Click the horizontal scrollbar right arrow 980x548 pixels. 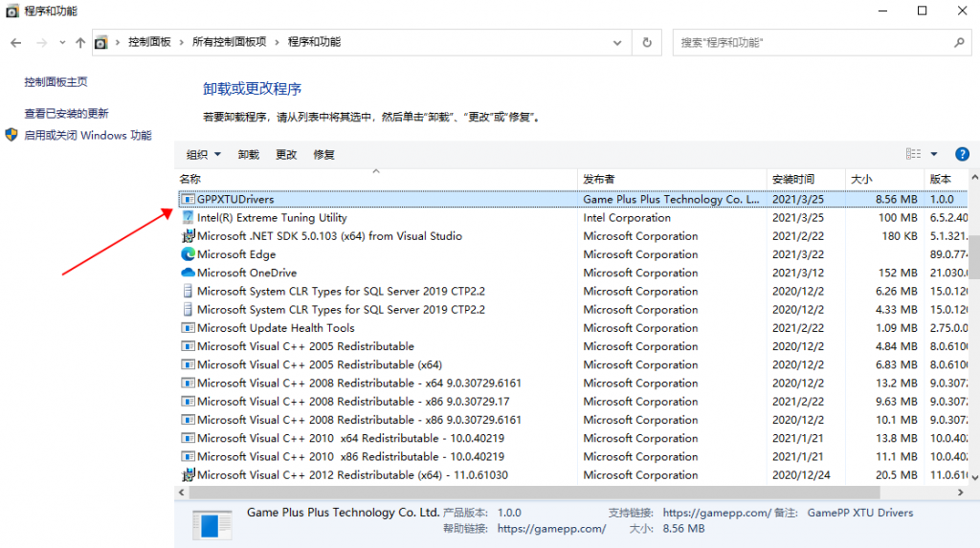pos(961,493)
